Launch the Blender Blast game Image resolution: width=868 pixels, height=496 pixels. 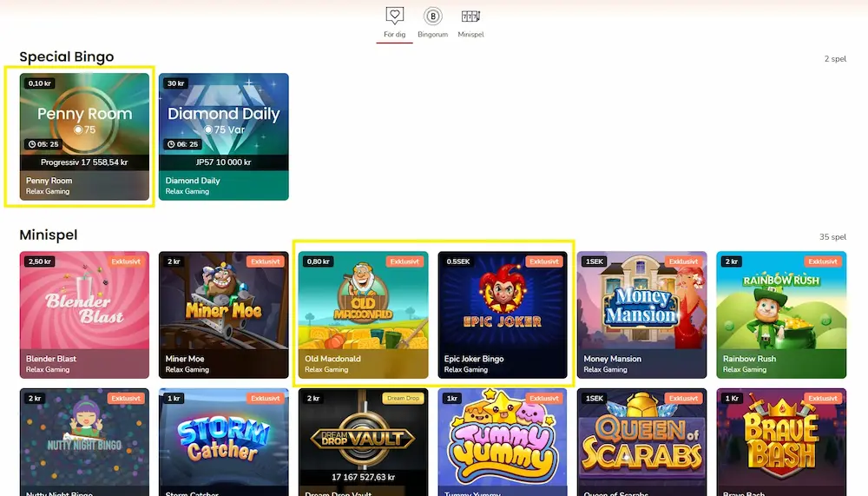coord(84,314)
